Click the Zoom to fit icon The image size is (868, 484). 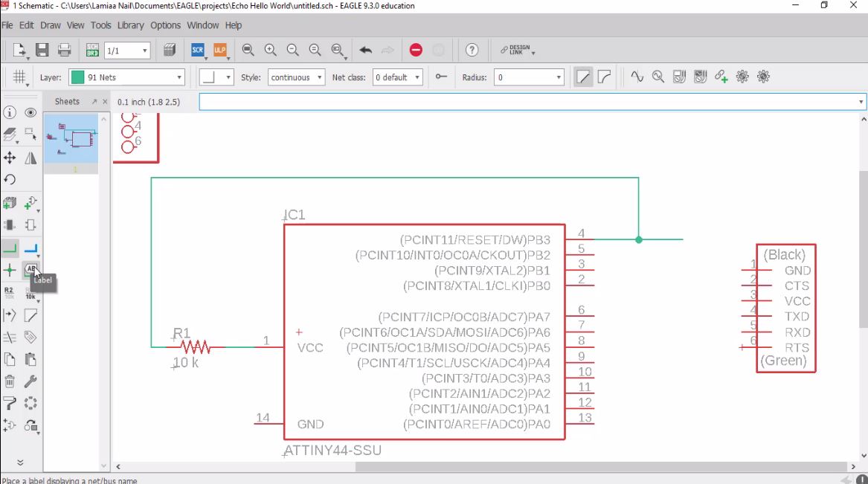click(248, 50)
